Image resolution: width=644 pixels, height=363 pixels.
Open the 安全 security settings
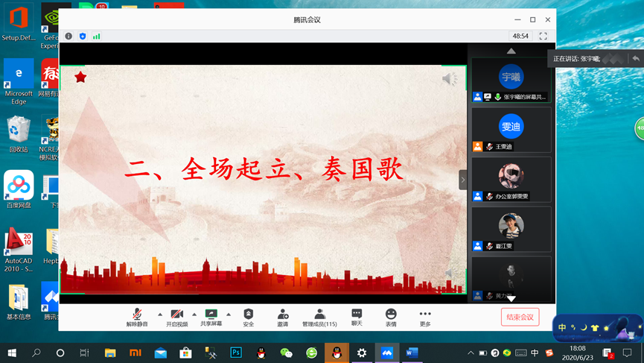pos(249,318)
